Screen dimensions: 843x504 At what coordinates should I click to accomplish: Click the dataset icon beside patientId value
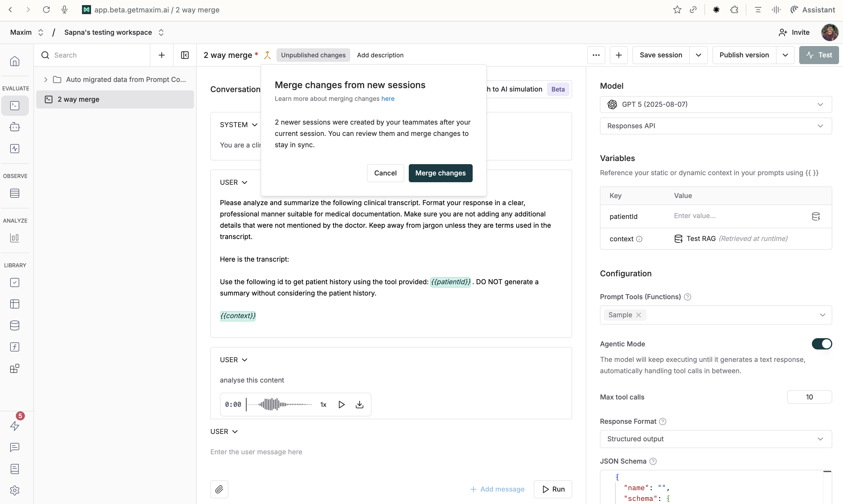point(816,216)
